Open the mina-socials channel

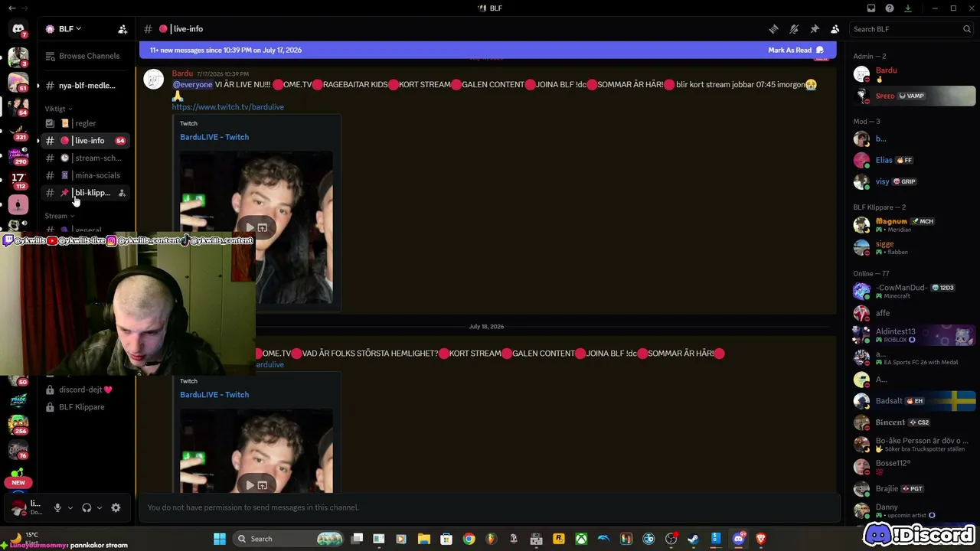pyautogui.click(x=85, y=175)
